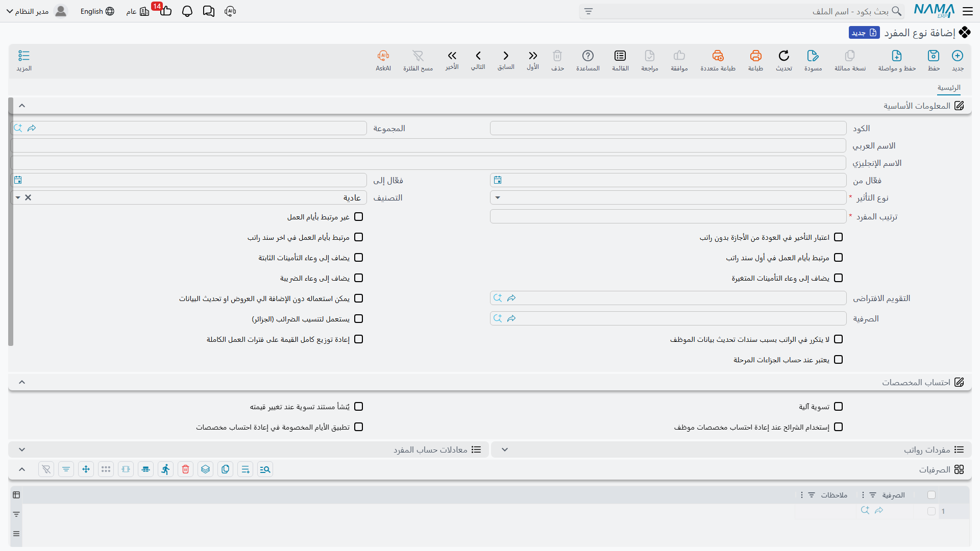This screenshot has height=551, width=980.
Task: Clear the التصنيف value عادية
Action: click(x=28, y=197)
